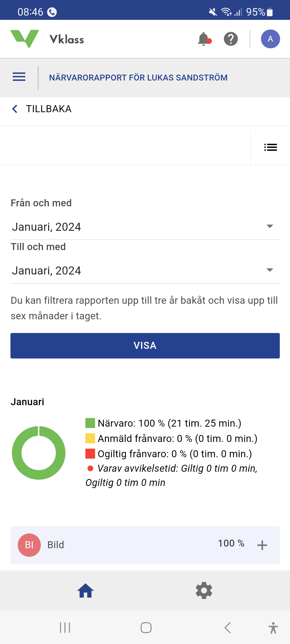Viewport: 290px width, 644px height.
Task: Open the notifications bell
Action: pyautogui.click(x=204, y=39)
